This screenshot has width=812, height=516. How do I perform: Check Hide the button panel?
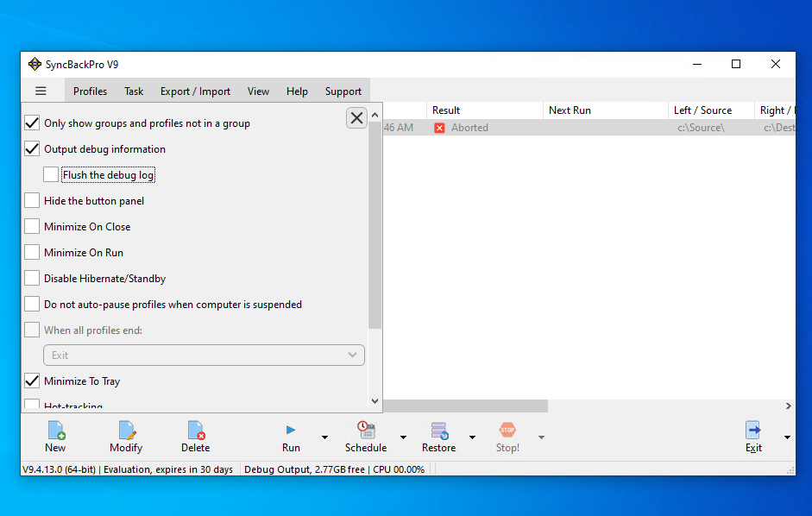32,201
